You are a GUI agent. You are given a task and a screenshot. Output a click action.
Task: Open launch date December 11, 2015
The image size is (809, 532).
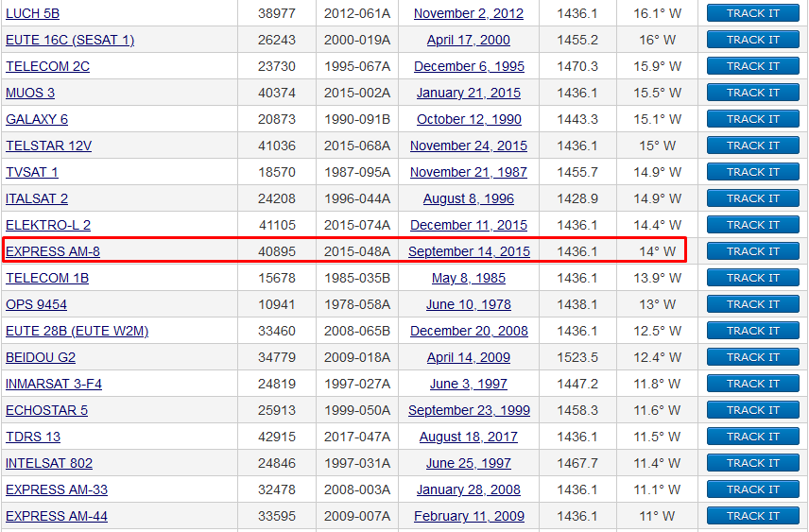(469, 226)
